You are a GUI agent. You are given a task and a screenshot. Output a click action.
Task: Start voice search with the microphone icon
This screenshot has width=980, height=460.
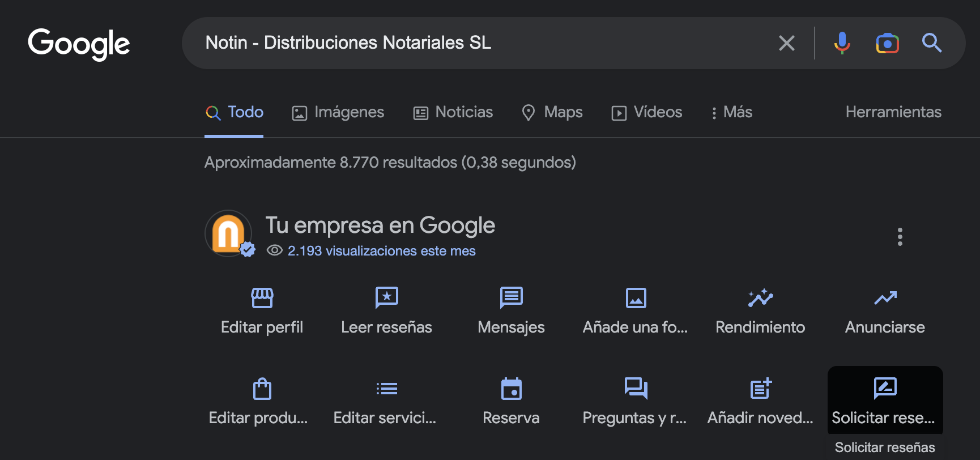pyautogui.click(x=842, y=43)
